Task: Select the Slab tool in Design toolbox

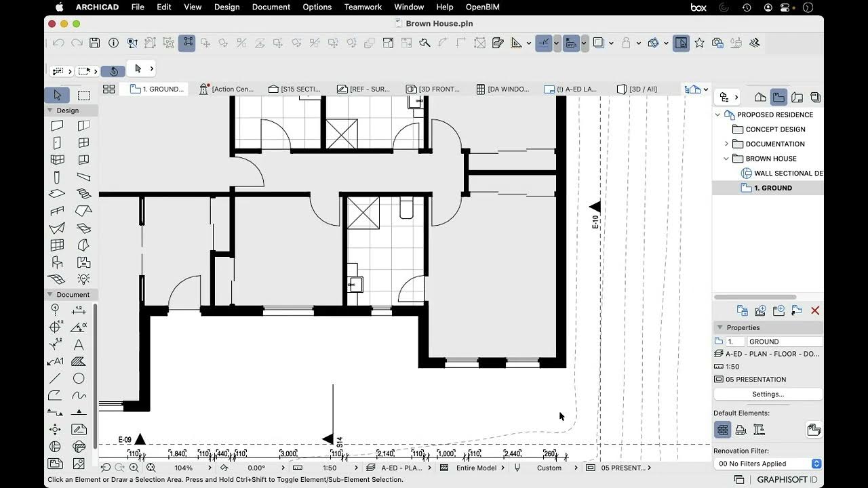Action: [57, 195]
